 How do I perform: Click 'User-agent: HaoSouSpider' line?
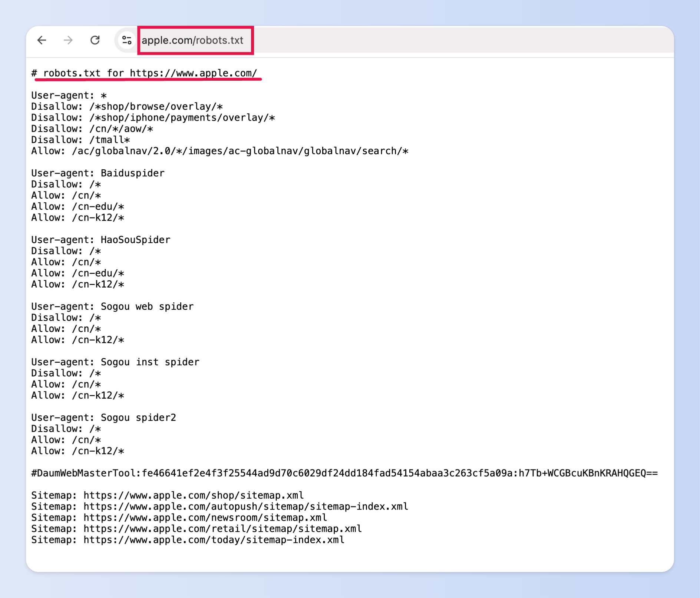pyautogui.click(x=101, y=240)
